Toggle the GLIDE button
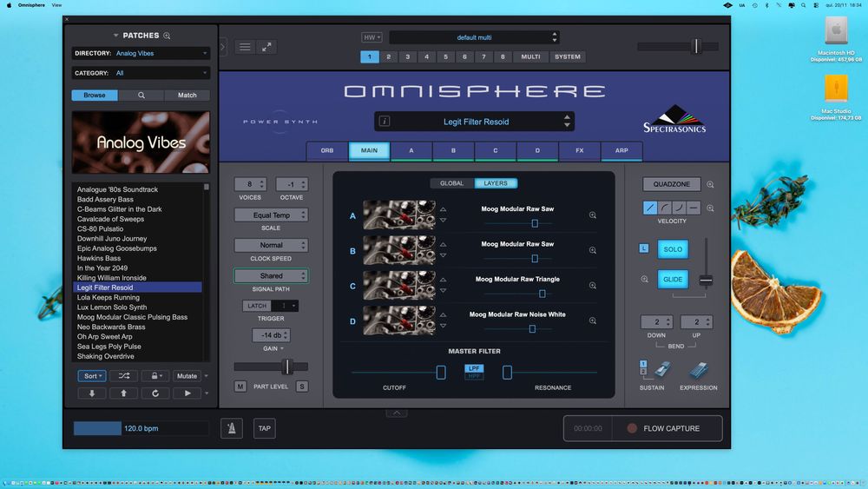The width and height of the screenshot is (868, 489). point(673,279)
